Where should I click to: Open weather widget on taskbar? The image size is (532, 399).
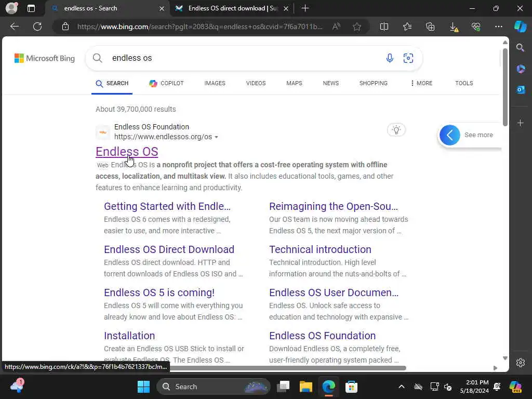pyautogui.click(x=17, y=386)
